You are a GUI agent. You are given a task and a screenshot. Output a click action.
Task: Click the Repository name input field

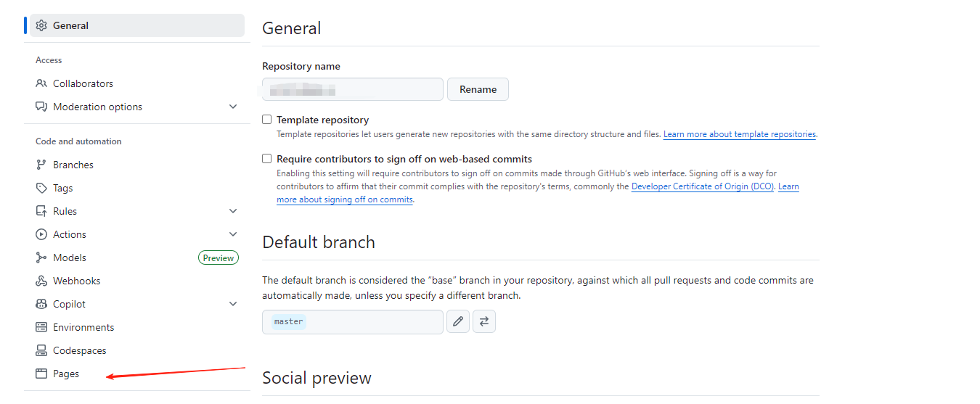pyautogui.click(x=353, y=89)
